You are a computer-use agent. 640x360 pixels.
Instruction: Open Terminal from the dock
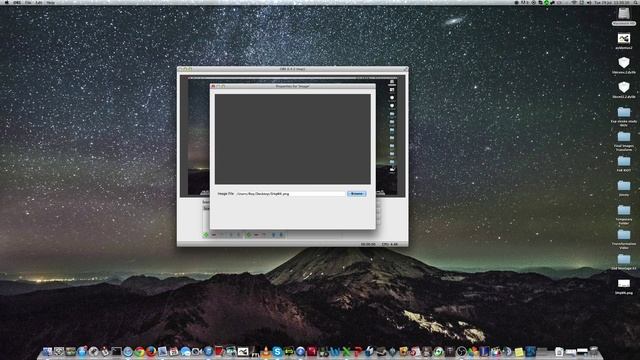point(116,351)
